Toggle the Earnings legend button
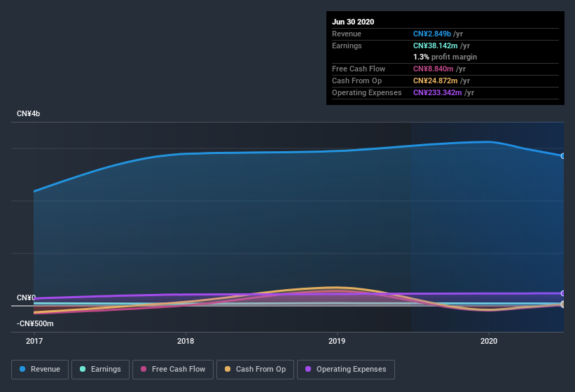Viewport: 575px width, 392px height. (100, 370)
